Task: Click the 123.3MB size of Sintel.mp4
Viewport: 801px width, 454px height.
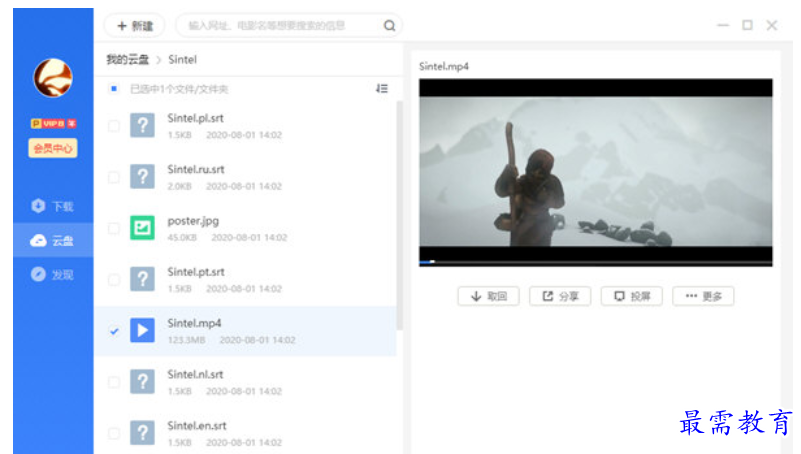Action: pyautogui.click(x=186, y=340)
